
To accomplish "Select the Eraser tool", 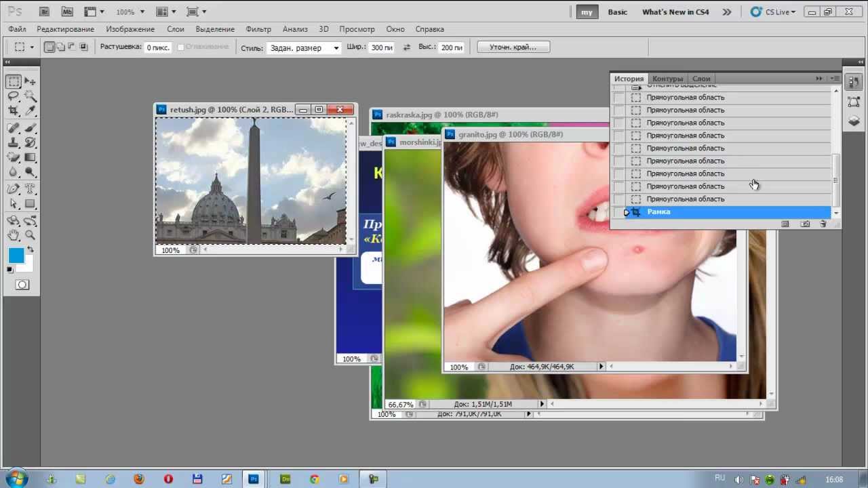I will (x=14, y=157).
